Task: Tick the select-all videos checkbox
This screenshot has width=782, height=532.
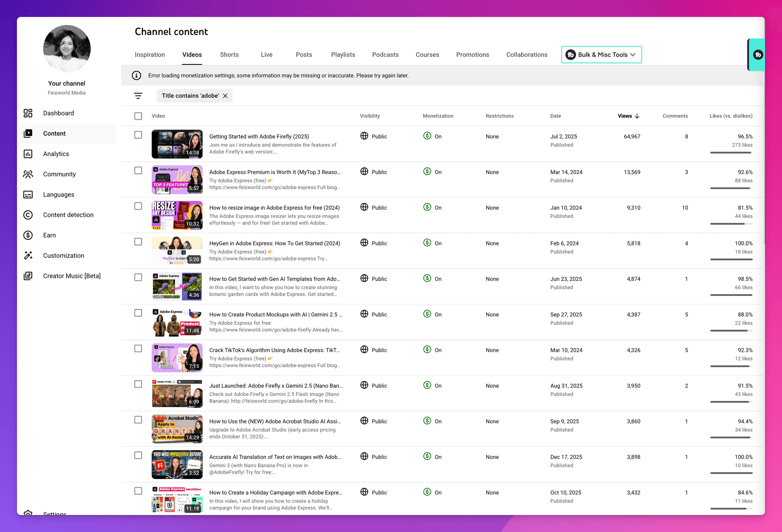Action: click(x=138, y=116)
